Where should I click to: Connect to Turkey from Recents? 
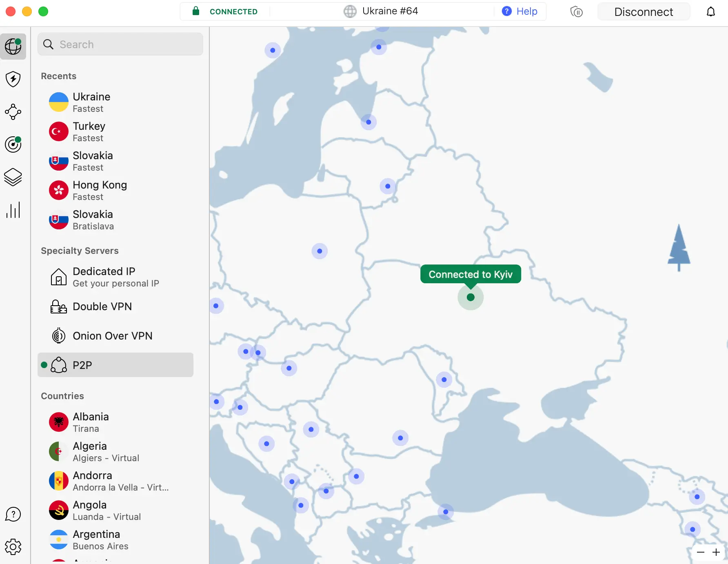click(89, 131)
